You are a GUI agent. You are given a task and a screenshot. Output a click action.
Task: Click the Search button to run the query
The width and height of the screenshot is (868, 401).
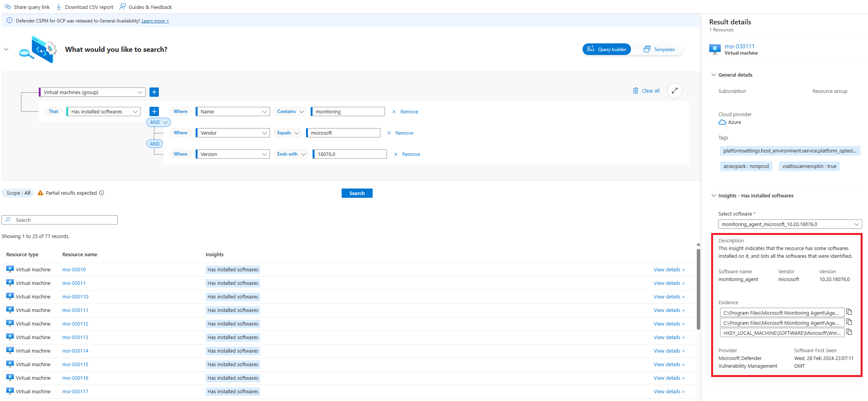[357, 193]
